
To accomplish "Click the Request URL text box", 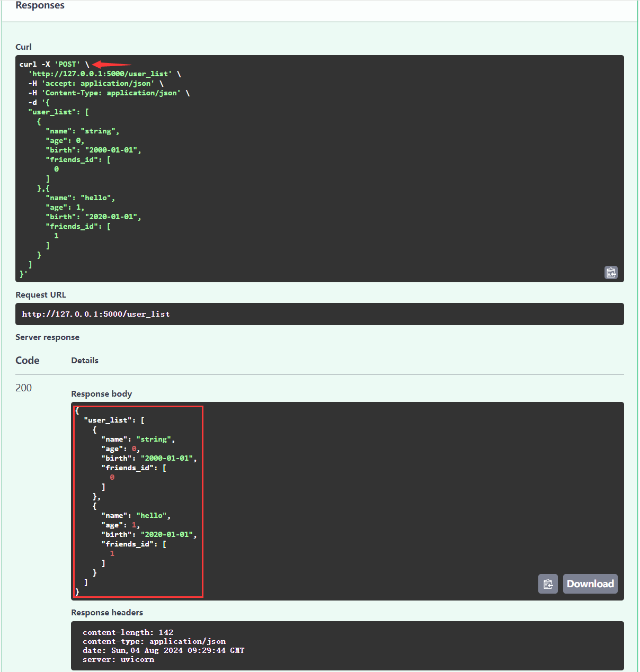I will coord(319,314).
